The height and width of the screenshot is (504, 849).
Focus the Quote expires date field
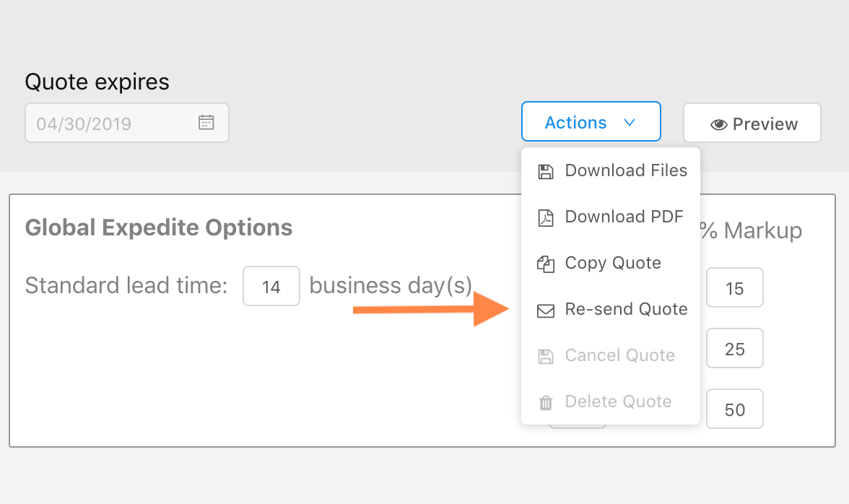pos(116,123)
